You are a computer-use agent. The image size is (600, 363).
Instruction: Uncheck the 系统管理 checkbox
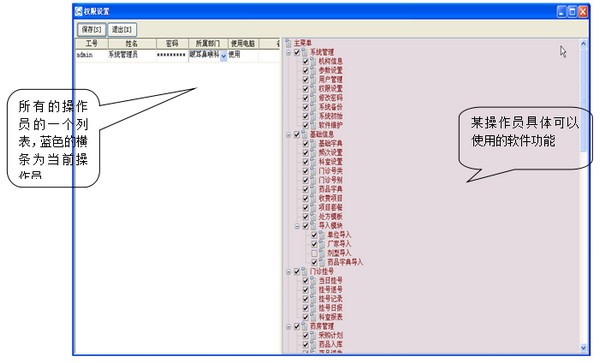[297, 52]
